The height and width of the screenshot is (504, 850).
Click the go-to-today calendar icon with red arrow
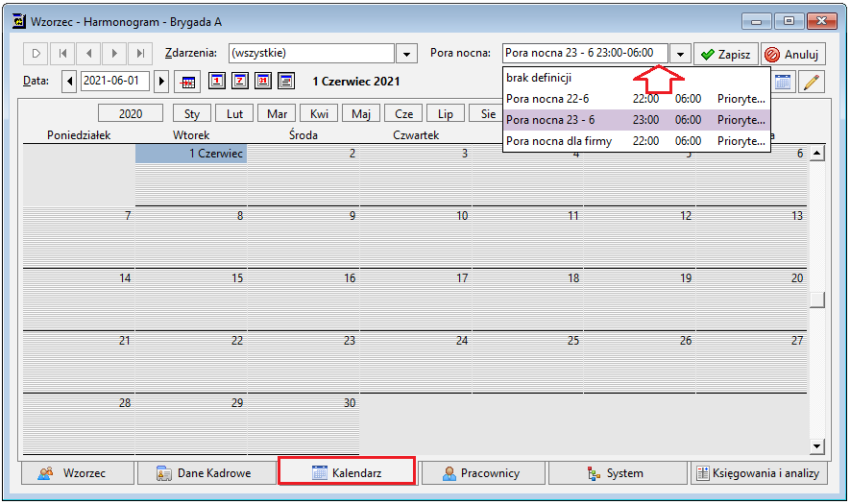(x=188, y=82)
